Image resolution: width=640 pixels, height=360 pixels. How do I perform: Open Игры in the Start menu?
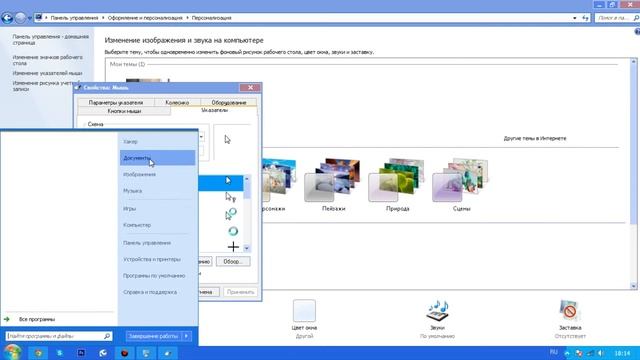point(129,209)
